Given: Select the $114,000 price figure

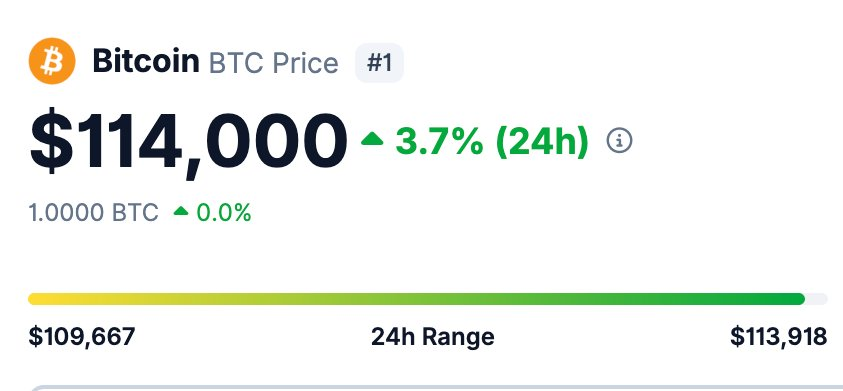Looking at the screenshot, I should point(188,143).
